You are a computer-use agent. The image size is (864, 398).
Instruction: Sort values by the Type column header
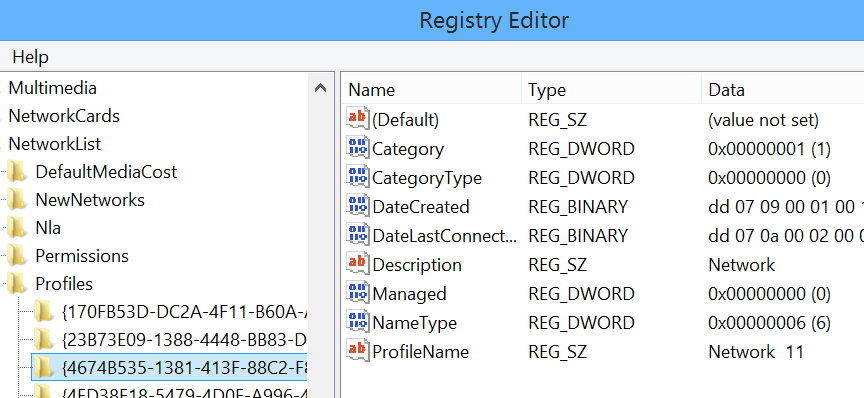[612, 90]
